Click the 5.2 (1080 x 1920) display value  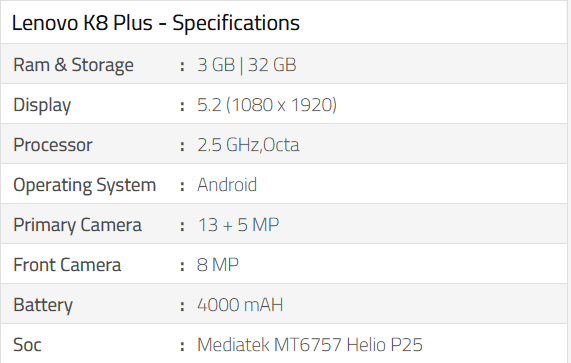267,105
